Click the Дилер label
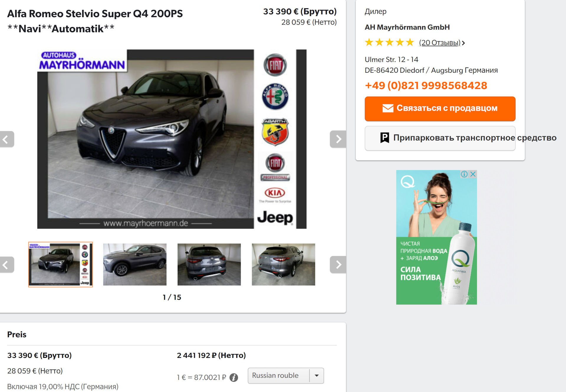This screenshot has height=392, width=566. (376, 11)
